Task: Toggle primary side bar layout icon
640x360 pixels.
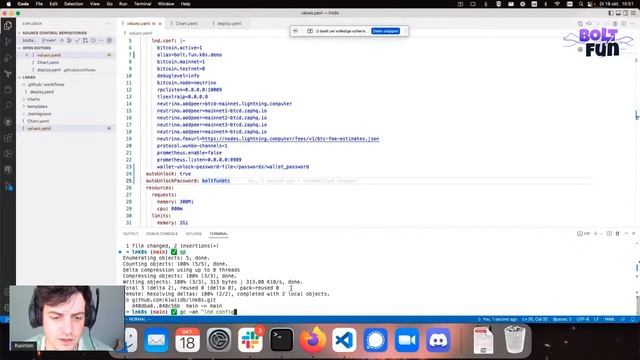Action: (x=611, y=13)
